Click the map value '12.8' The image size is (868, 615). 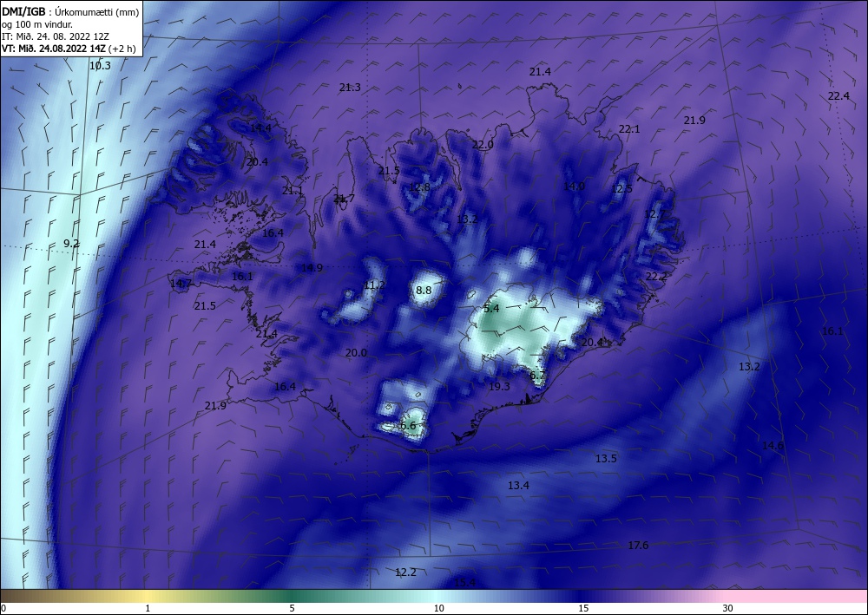[419, 187]
